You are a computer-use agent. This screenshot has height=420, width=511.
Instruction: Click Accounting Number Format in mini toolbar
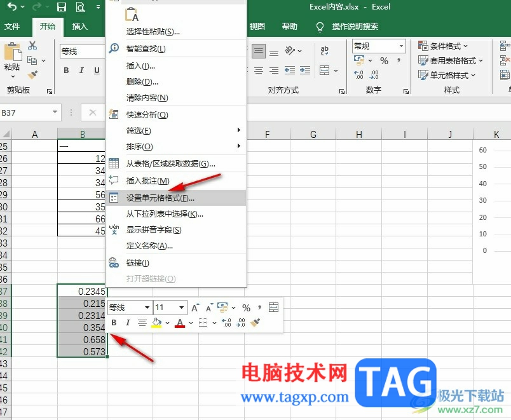222,308
